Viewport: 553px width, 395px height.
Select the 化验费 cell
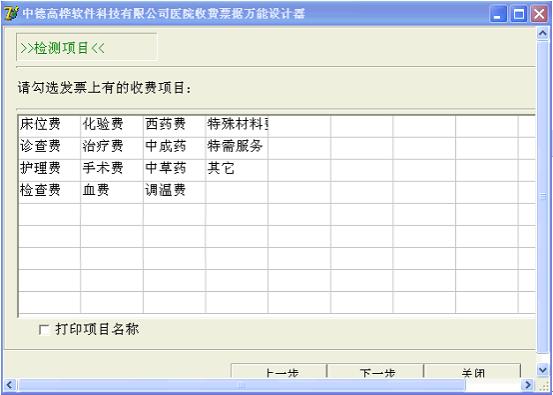coord(112,127)
